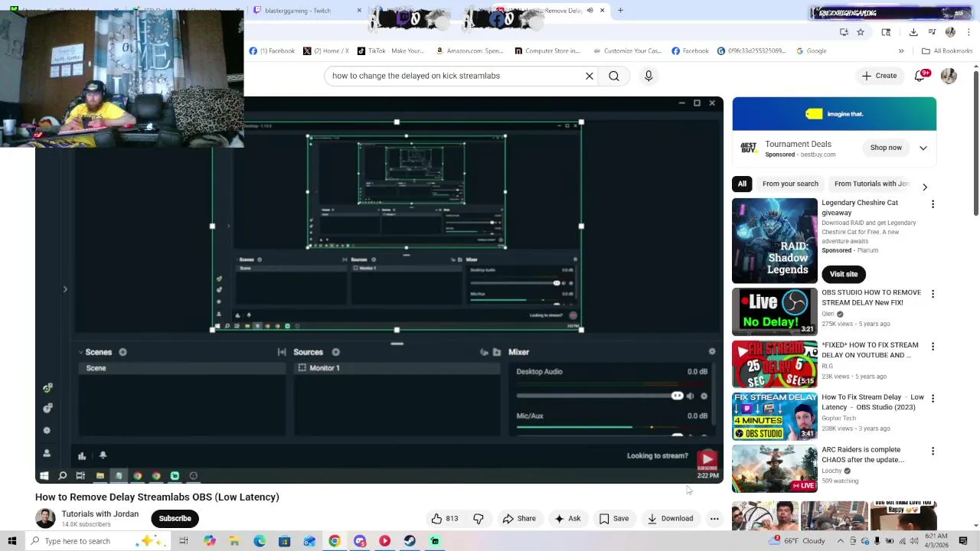Click the YouTube search magnifier button
The width and height of the screenshot is (980, 551).
click(x=614, y=76)
